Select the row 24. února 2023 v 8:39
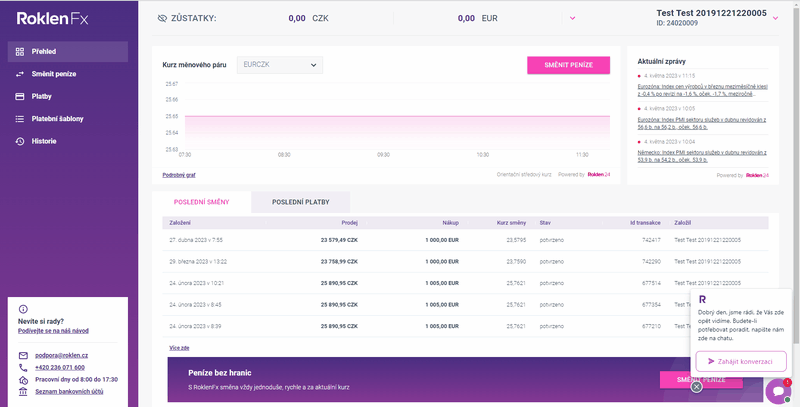This screenshot has height=407, width=800. tap(465, 326)
